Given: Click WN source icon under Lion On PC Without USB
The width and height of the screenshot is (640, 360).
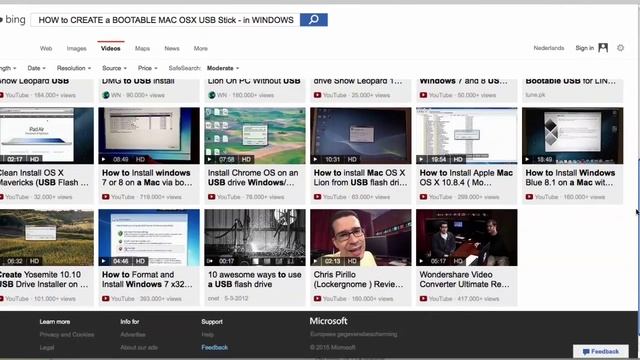Looking at the screenshot, I should pos(211,95).
